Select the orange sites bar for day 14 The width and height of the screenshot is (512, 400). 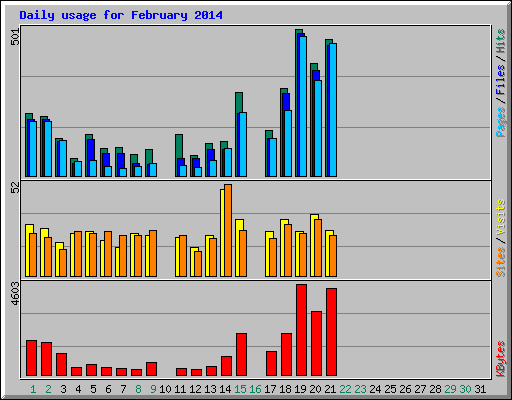pos(228,230)
